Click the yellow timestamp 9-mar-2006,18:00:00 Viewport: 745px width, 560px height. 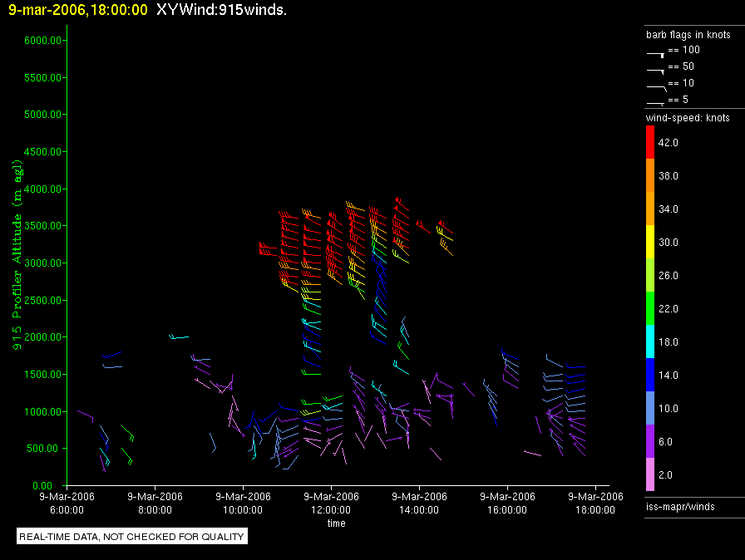[78, 10]
